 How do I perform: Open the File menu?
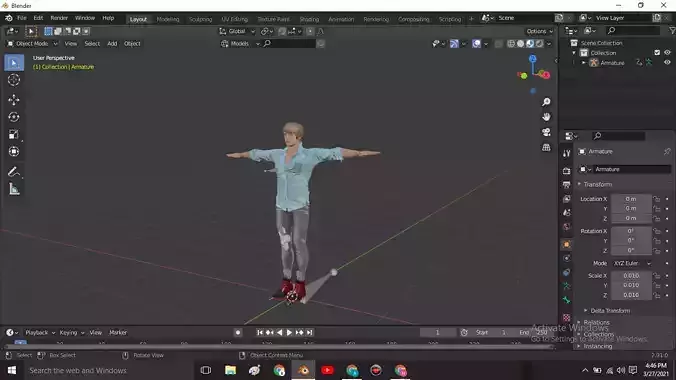pos(22,18)
